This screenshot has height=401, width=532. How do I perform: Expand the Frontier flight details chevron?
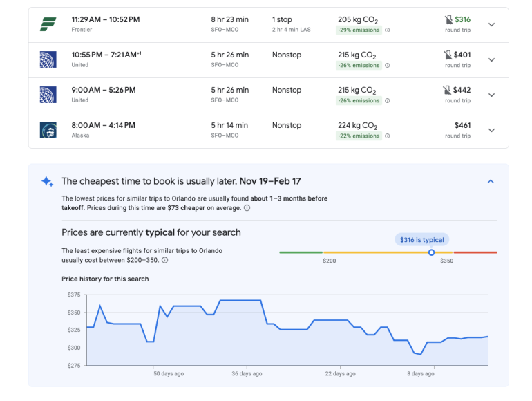coord(491,25)
